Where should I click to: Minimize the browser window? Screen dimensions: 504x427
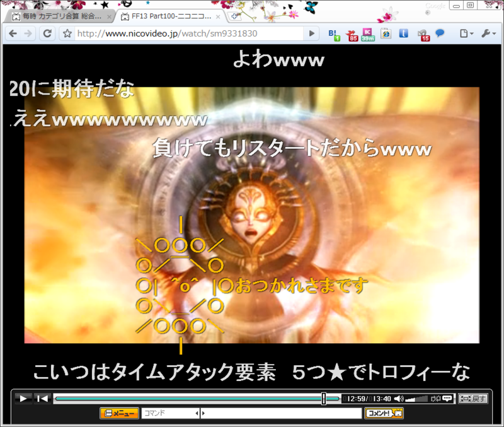click(x=456, y=6)
